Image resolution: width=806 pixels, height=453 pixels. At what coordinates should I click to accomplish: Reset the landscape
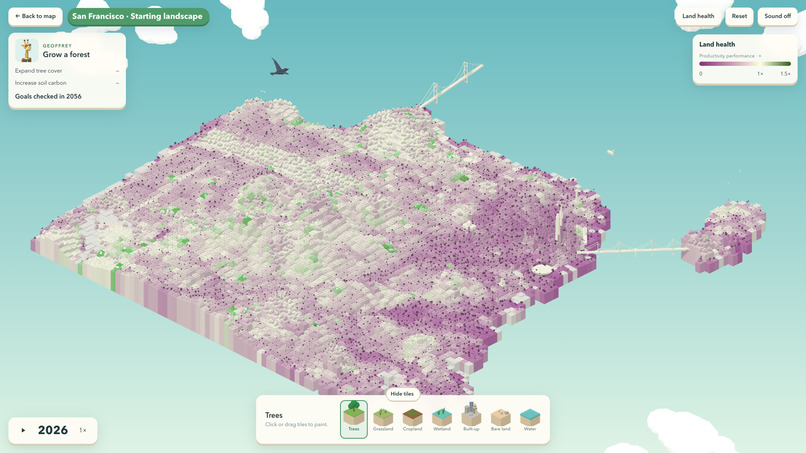coord(739,16)
